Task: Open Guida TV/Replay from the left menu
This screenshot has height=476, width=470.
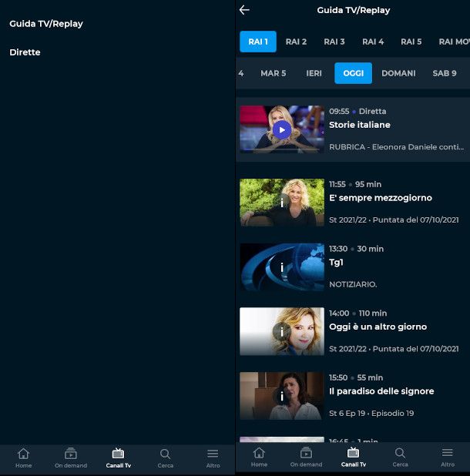Action: 46,24
